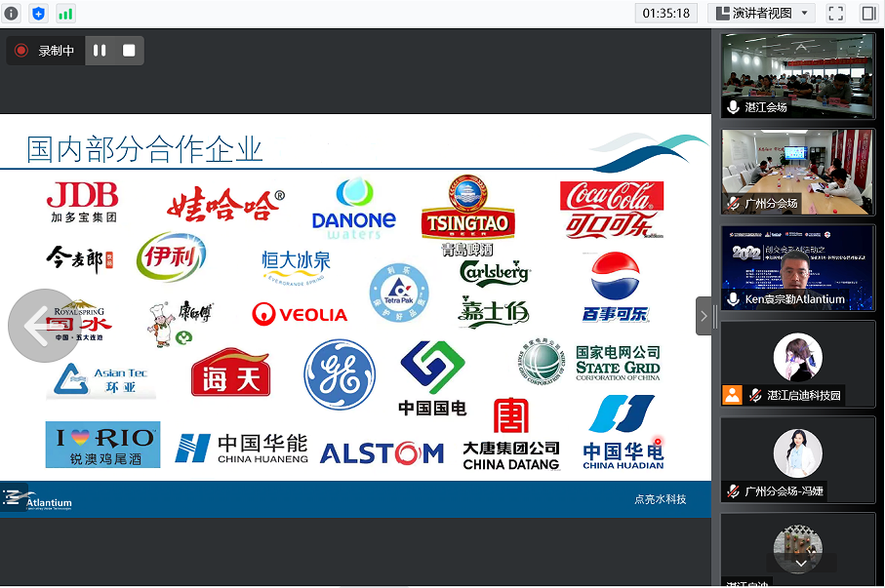Click the 伊利 logo
Image resolution: width=885 pixels, height=588 pixels.
point(171,256)
